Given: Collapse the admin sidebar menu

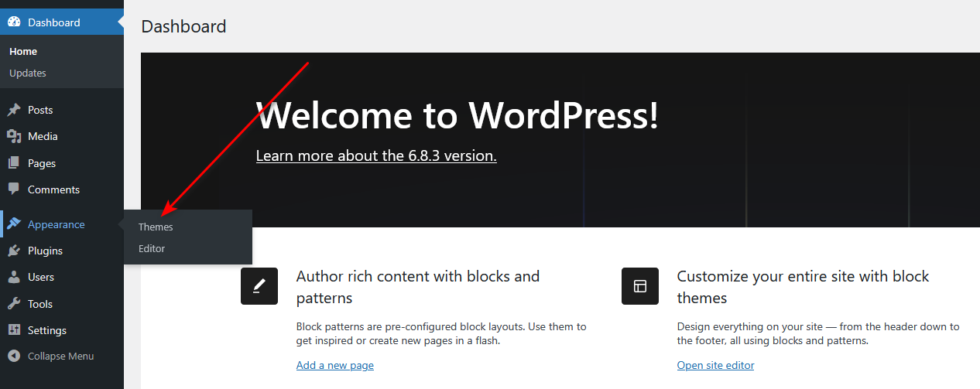Looking at the screenshot, I should tap(51, 357).
